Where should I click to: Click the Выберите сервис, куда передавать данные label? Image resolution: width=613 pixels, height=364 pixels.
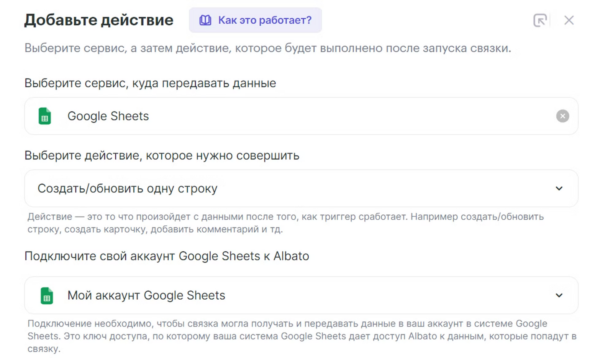[150, 83]
